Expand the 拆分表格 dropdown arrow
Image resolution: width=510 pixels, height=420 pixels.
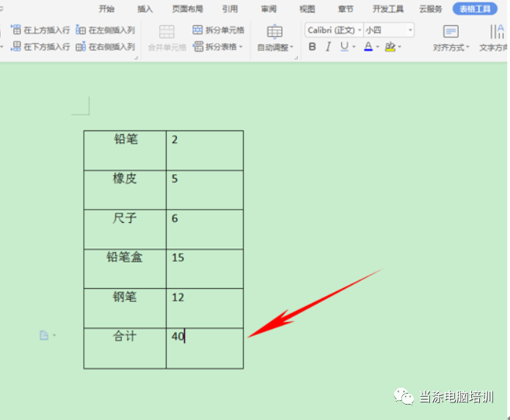tap(241, 47)
